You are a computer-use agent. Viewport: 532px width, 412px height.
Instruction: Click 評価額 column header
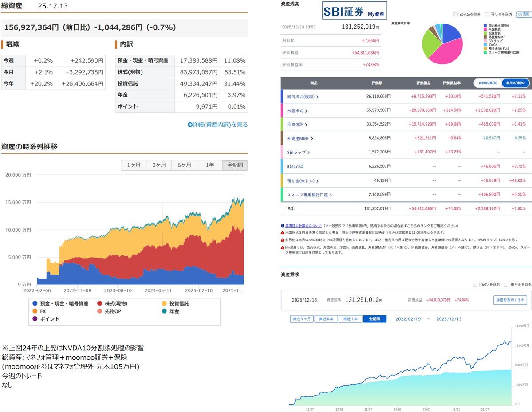click(377, 83)
